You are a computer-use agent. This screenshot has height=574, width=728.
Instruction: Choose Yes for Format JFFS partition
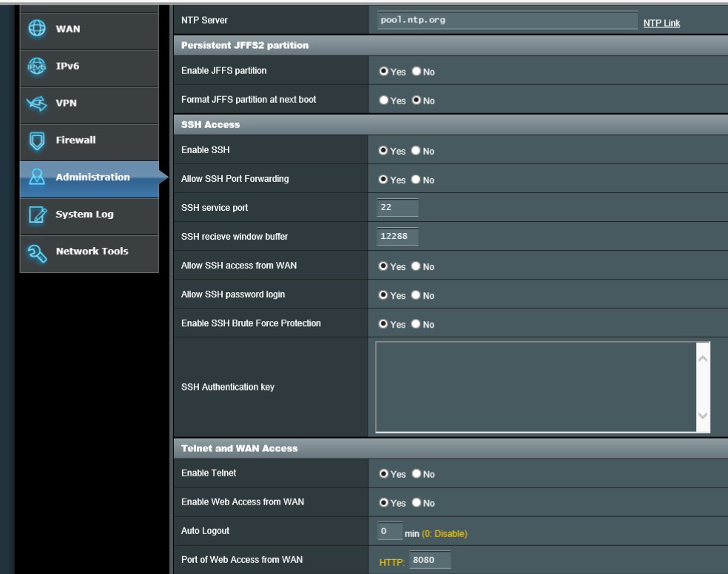(x=384, y=101)
